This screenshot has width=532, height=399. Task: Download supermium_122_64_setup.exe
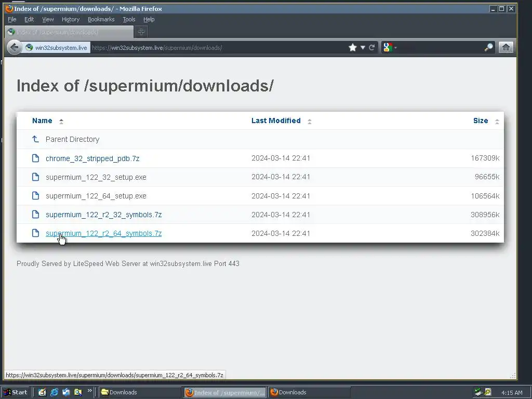pyautogui.click(x=96, y=196)
